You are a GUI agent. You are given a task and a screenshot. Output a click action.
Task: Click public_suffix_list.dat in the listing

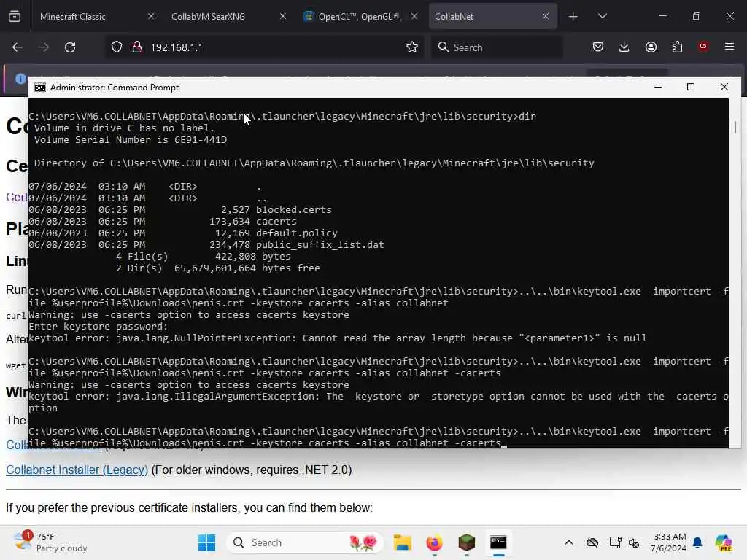[x=320, y=245]
